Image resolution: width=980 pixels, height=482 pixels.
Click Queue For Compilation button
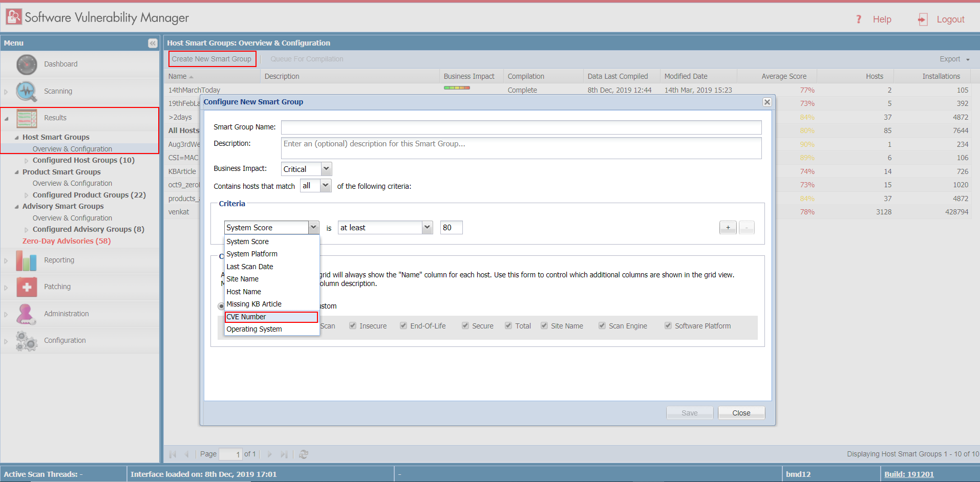307,59
